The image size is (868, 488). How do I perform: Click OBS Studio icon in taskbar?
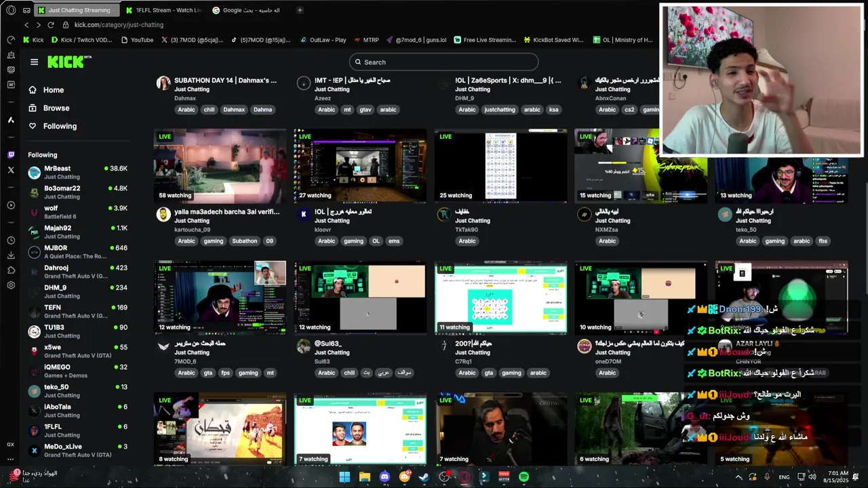(x=444, y=477)
